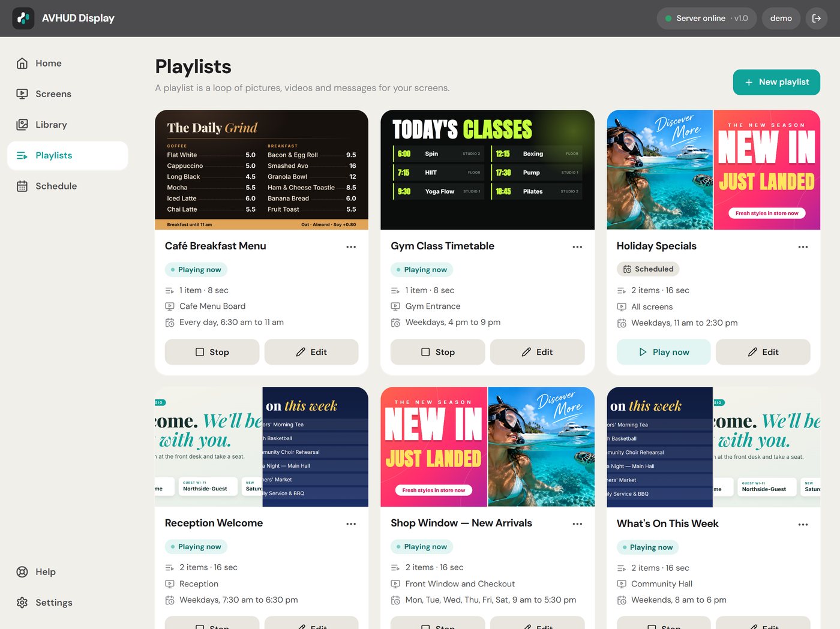840x629 pixels.
Task: Open Shop Window New Arrivals thumbnail
Action: pos(487,447)
